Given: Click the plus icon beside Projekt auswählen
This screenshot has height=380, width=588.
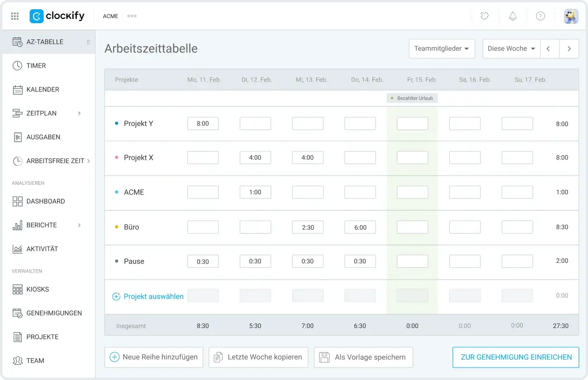Looking at the screenshot, I should tap(116, 296).
